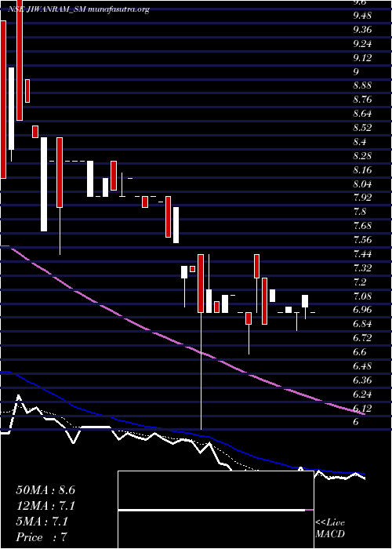Click the 7.92 price axis label
This screenshot has width=392, height=549.
pos(362,198)
